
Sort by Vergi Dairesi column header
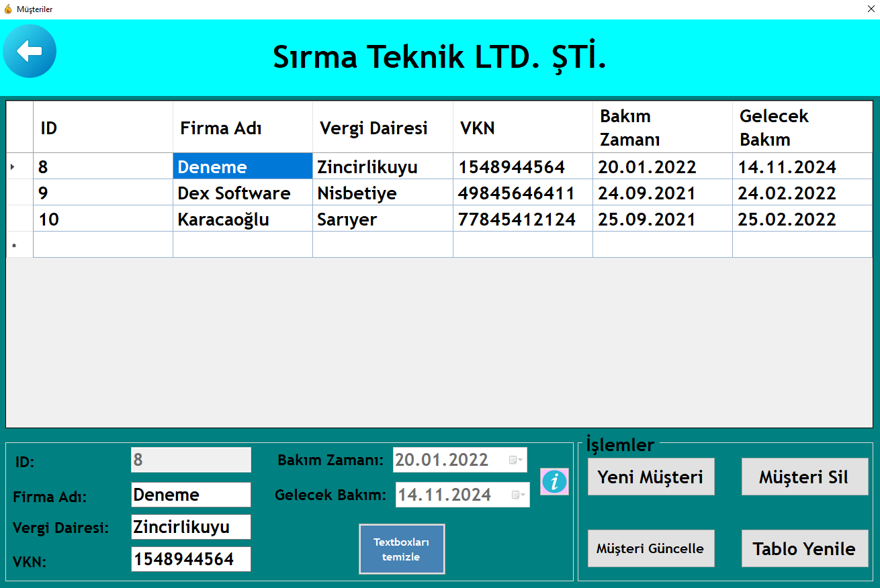point(383,128)
